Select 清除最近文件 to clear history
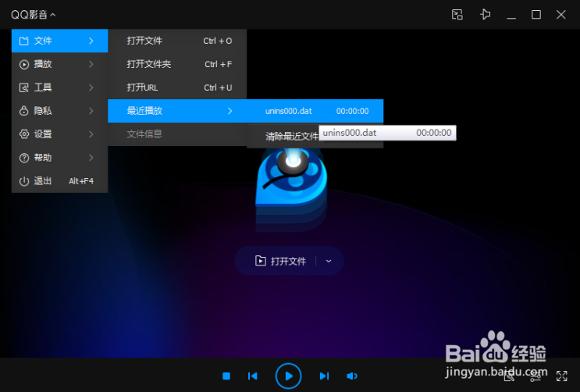 click(292, 136)
